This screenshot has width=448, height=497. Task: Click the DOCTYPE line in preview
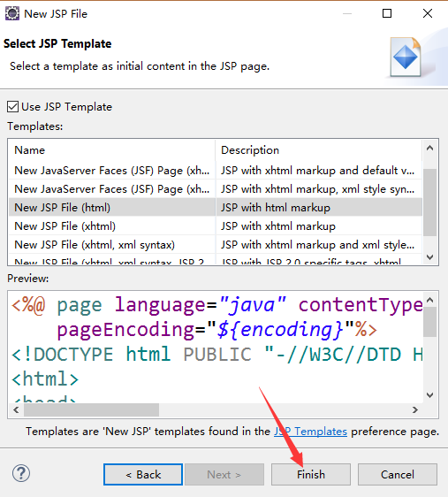pos(216,354)
